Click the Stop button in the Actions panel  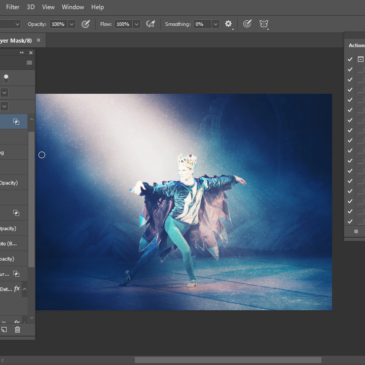(x=356, y=231)
